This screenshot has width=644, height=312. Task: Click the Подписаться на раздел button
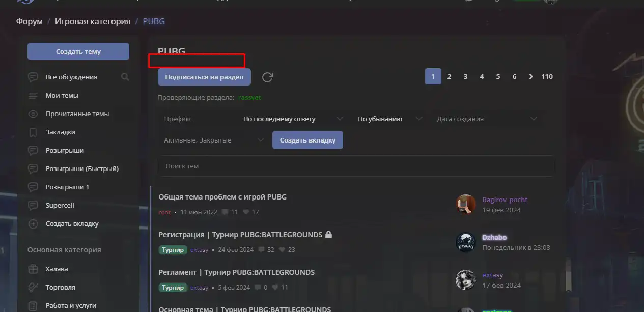tap(204, 77)
